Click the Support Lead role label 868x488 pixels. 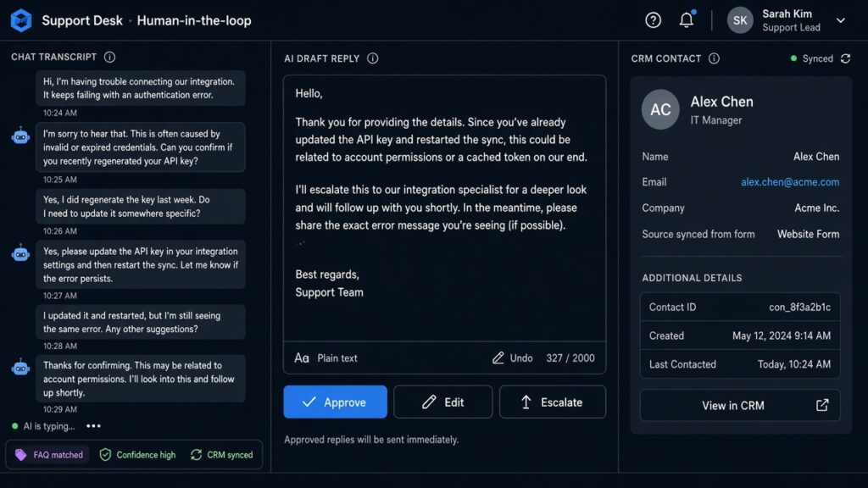coord(791,28)
